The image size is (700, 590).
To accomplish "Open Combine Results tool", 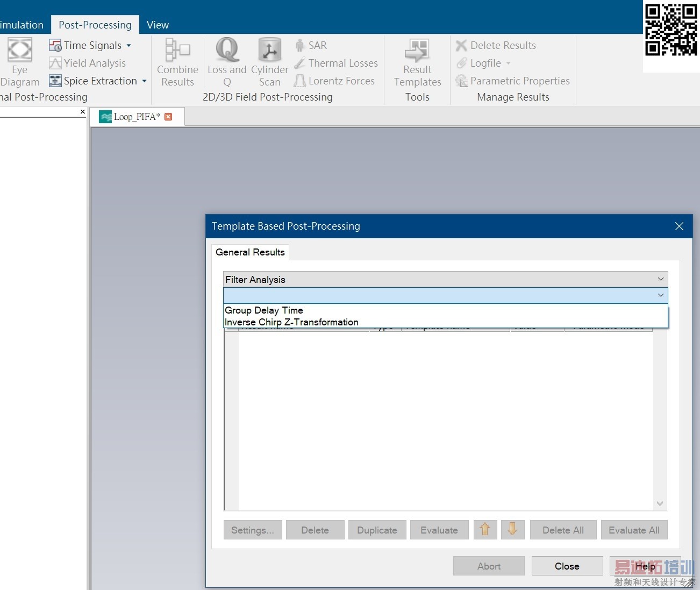I will 177,62.
